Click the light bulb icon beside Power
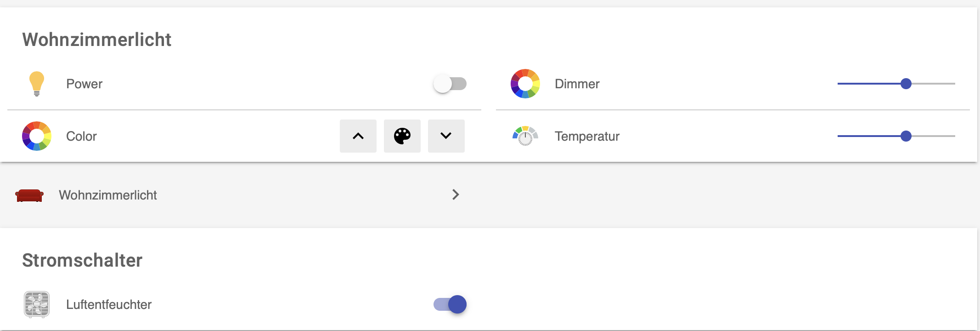The width and height of the screenshot is (980, 331). (37, 84)
